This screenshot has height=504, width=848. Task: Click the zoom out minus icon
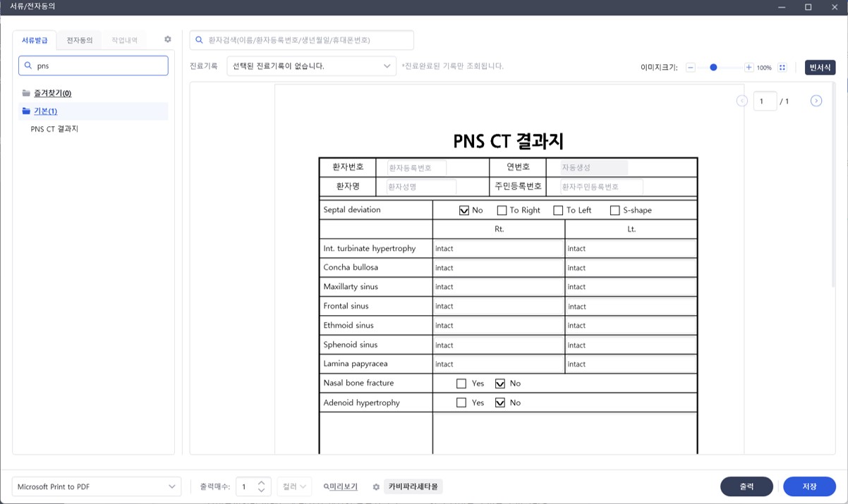pyautogui.click(x=691, y=67)
